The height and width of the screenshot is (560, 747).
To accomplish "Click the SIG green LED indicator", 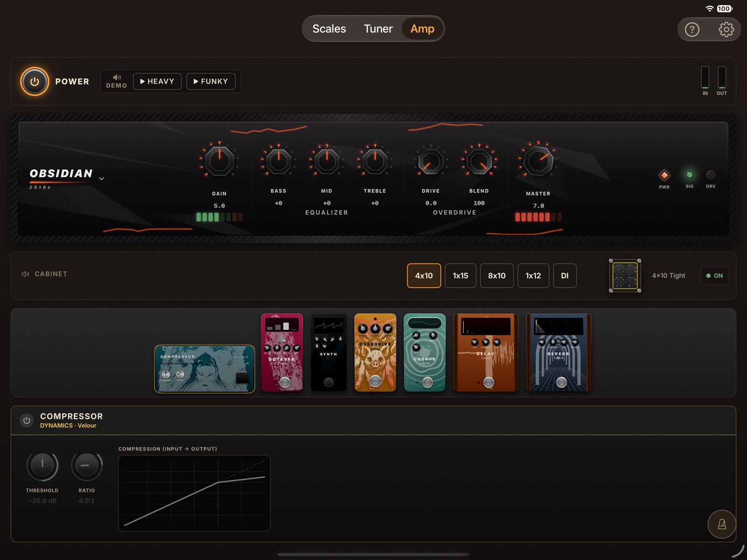I will [x=690, y=175].
